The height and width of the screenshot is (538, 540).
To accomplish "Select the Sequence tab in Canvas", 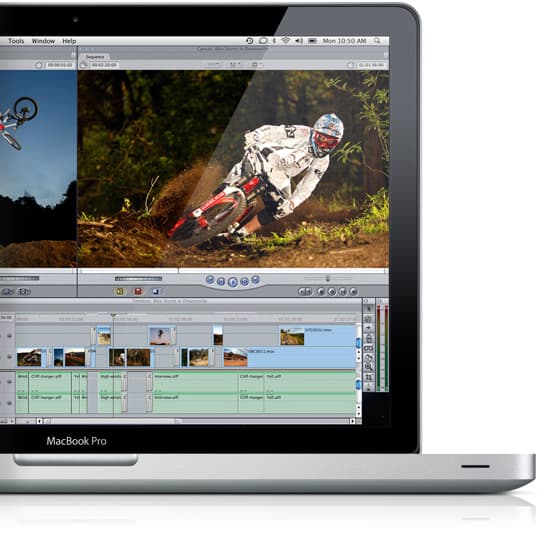I will tap(95, 56).
